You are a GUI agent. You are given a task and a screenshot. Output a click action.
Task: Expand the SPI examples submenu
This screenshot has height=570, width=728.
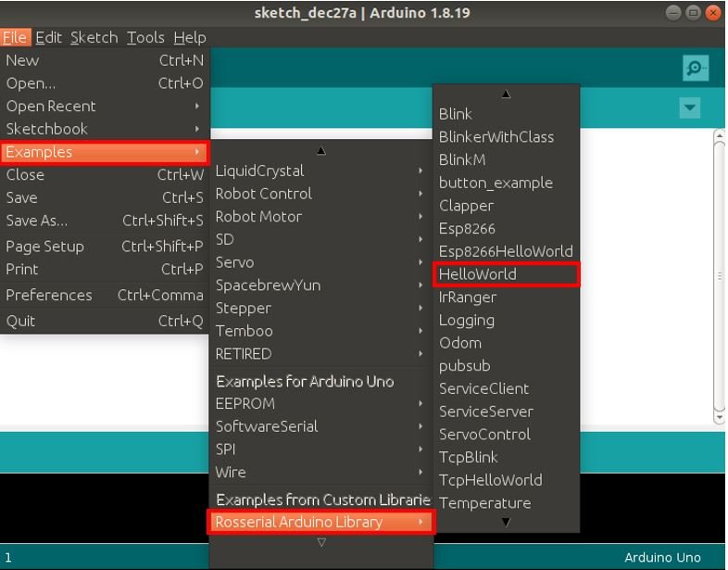pyautogui.click(x=320, y=450)
